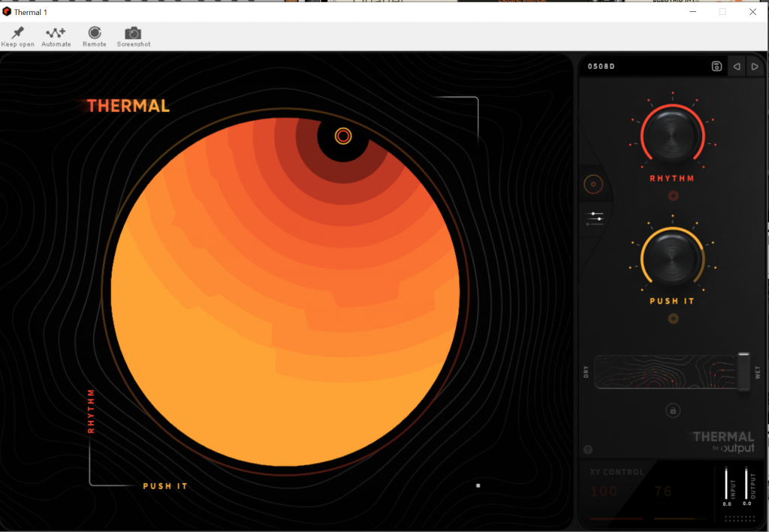
Task: Save the current preset with the disk icon
Action: click(x=716, y=67)
